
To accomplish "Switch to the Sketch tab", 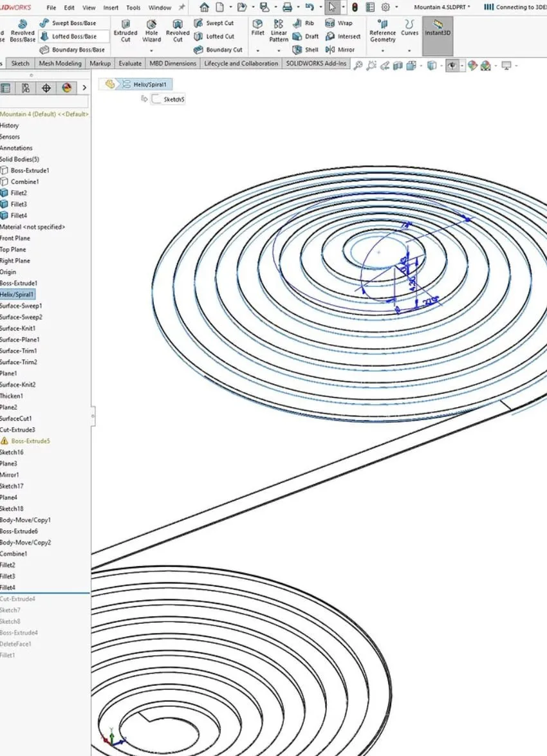I will coord(20,63).
